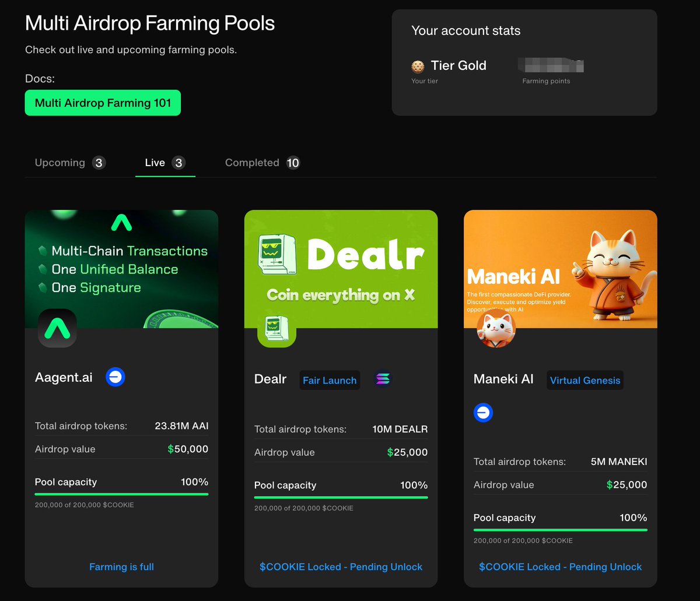Image resolution: width=700 pixels, height=601 pixels.
Task: Click the Base chain icon beside Aagent.ai
Action: tap(116, 377)
